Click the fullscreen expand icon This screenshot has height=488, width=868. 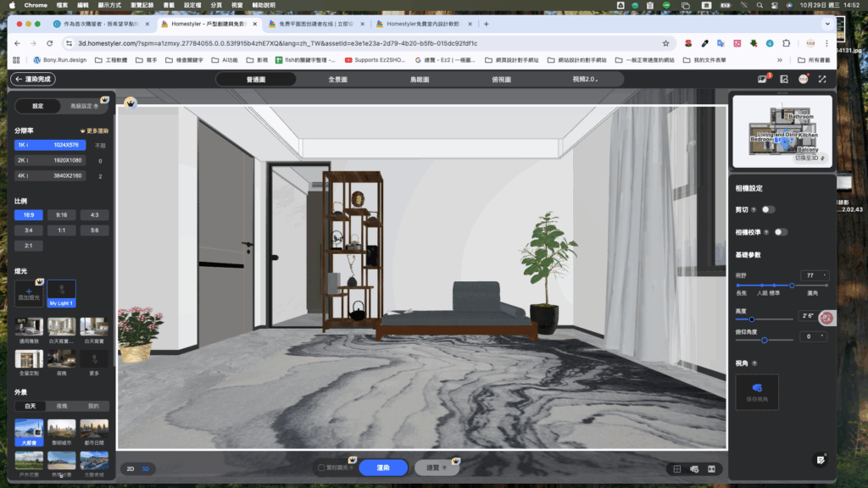click(x=821, y=79)
